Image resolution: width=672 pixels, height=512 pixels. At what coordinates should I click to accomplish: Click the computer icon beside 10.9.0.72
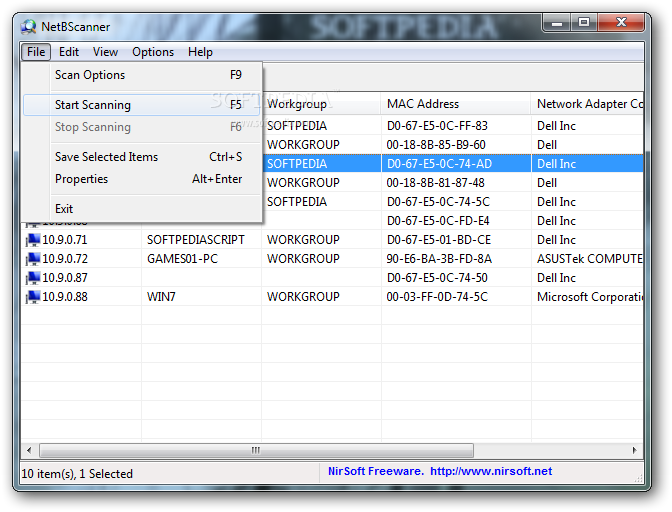click(33, 259)
